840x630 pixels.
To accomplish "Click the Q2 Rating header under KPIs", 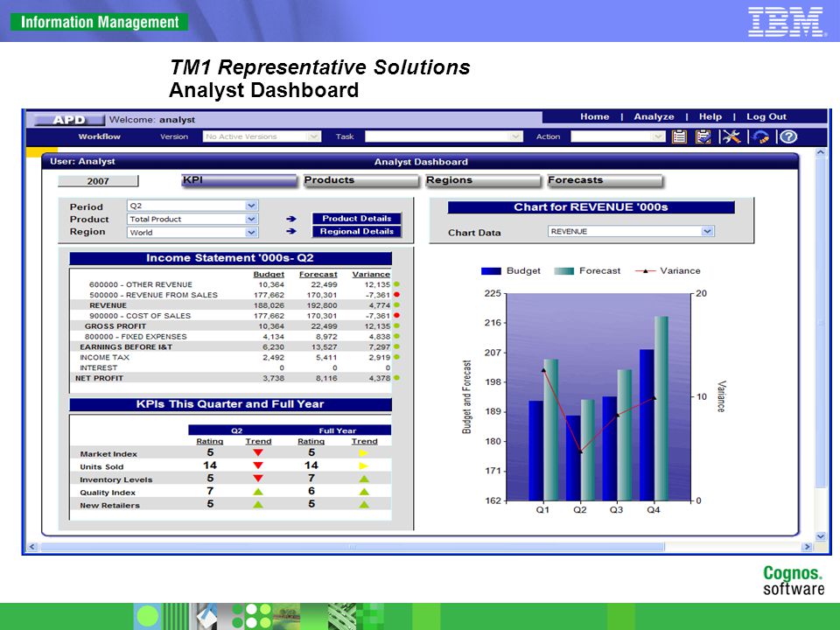I will pos(209,441).
